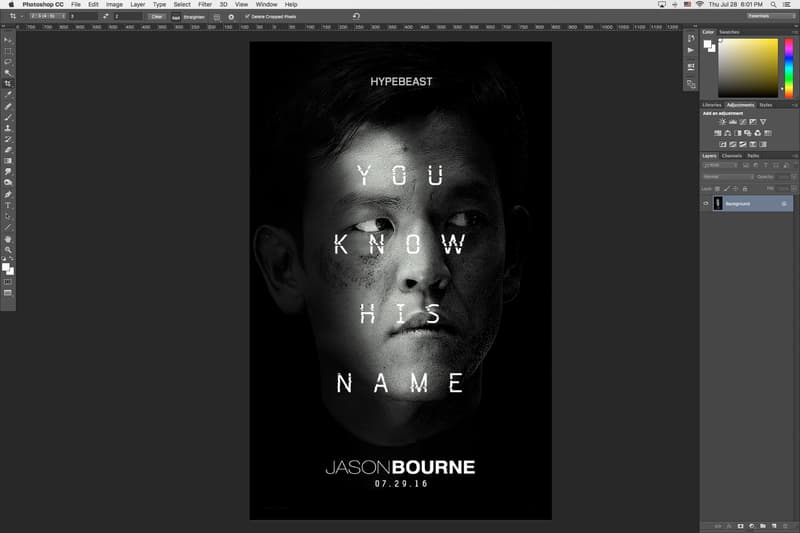
Task: Click the hue spectrum slider strip
Action: tap(789, 68)
